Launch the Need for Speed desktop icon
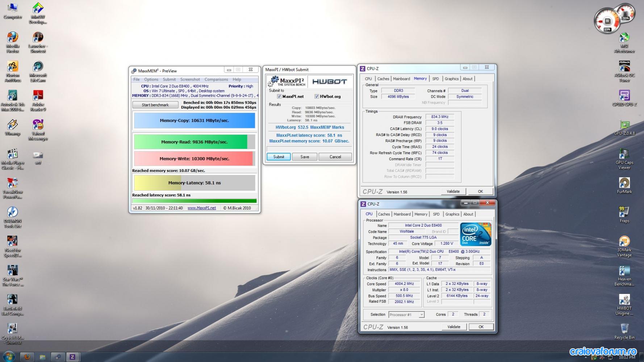The height and width of the screenshot is (362, 644). [x=13, y=247]
